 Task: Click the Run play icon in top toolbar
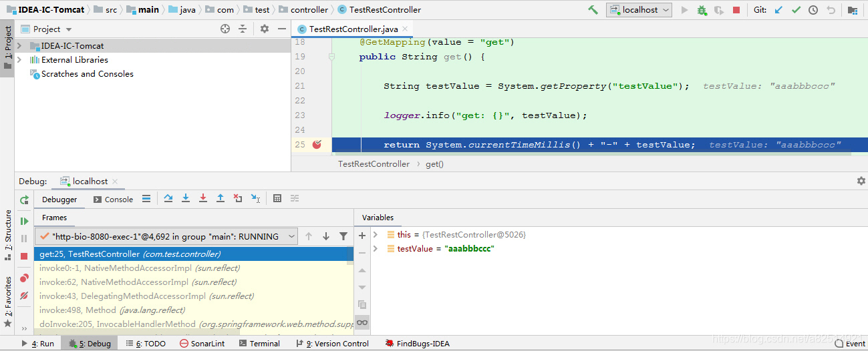(684, 10)
